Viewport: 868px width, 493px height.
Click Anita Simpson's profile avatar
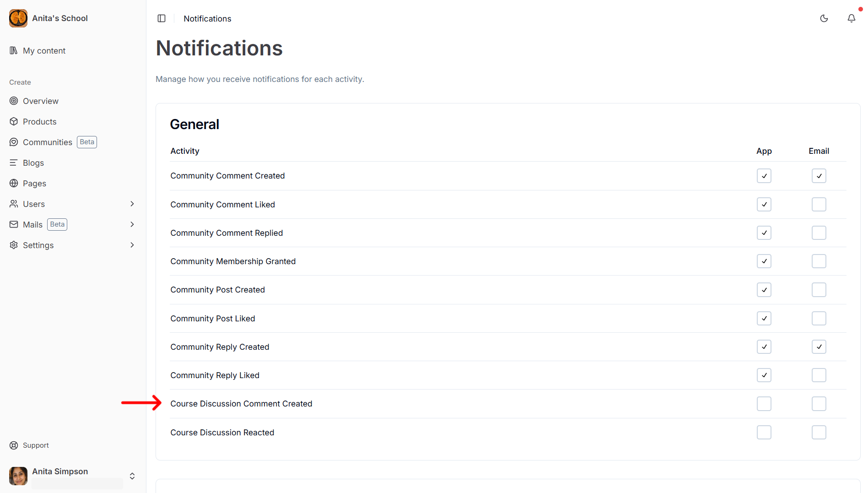[18, 476]
